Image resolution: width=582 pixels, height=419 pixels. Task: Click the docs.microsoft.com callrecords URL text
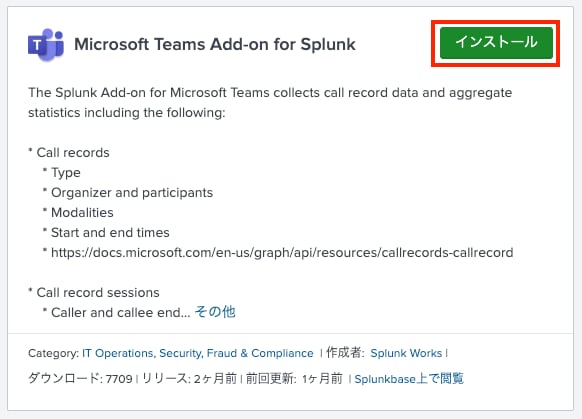tap(282, 252)
